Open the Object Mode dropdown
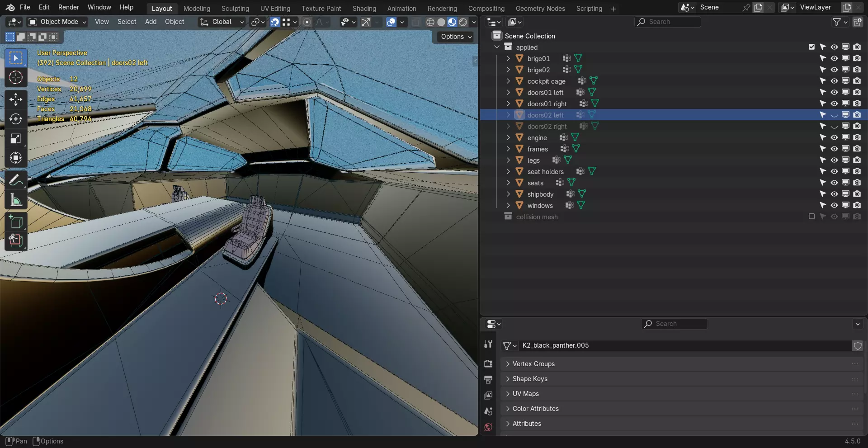Screen dimensions: 868x448 pos(57,22)
